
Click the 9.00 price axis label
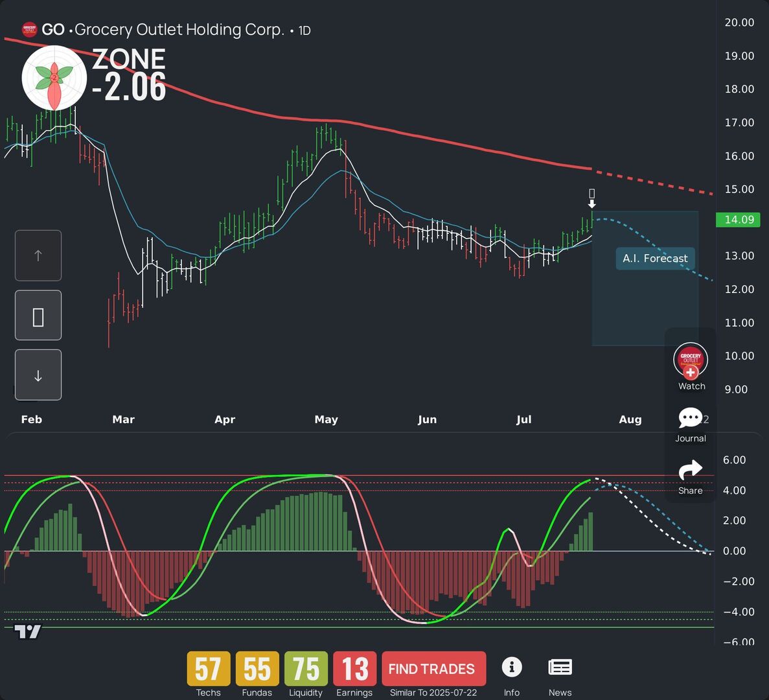tap(736, 389)
